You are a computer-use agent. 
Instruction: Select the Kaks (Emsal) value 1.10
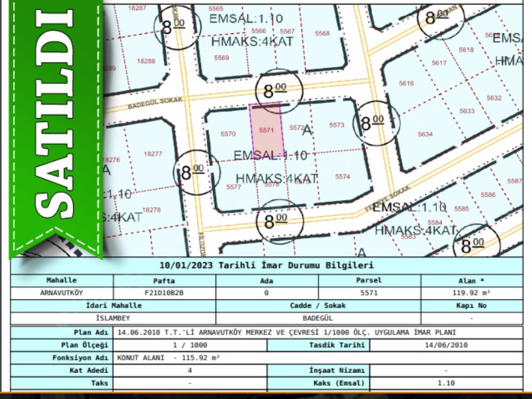[x=446, y=383]
